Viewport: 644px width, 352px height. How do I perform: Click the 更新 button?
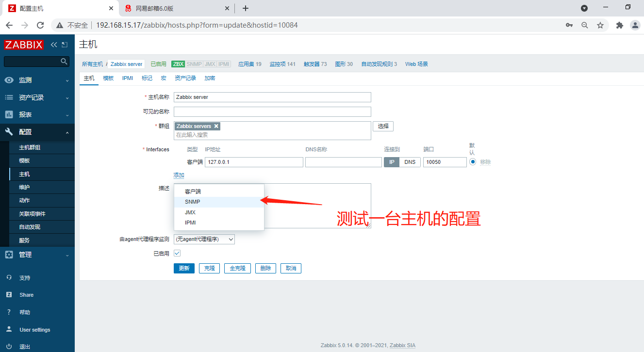tap(184, 268)
